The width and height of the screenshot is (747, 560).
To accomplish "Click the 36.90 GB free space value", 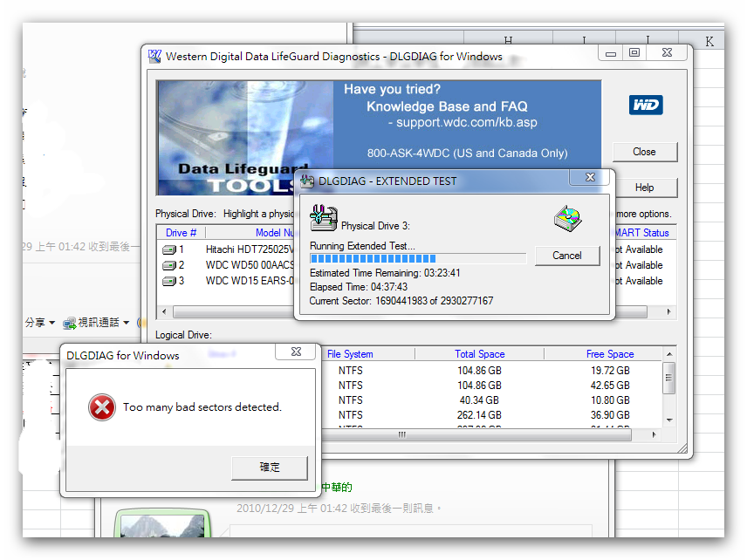I will click(610, 415).
